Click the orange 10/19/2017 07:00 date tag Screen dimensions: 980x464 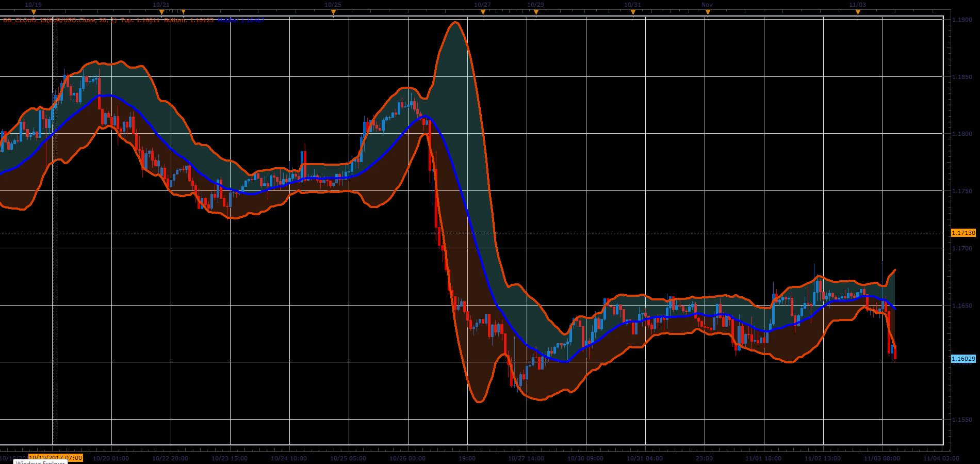pyautogui.click(x=56, y=458)
